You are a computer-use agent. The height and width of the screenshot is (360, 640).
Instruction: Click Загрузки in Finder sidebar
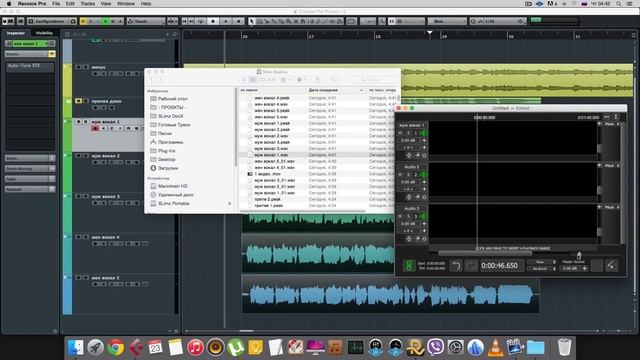[168, 168]
